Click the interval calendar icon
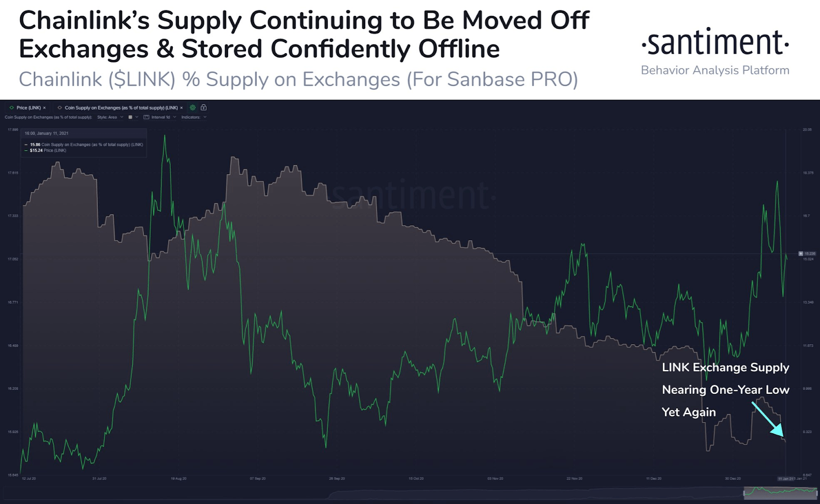The width and height of the screenshot is (820, 504). pyautogui.click(x=146, y=117)
